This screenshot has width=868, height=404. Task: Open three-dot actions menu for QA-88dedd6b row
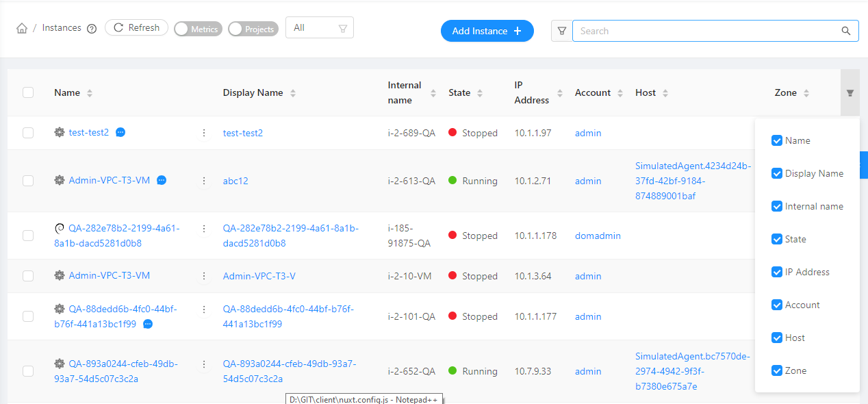204,310
